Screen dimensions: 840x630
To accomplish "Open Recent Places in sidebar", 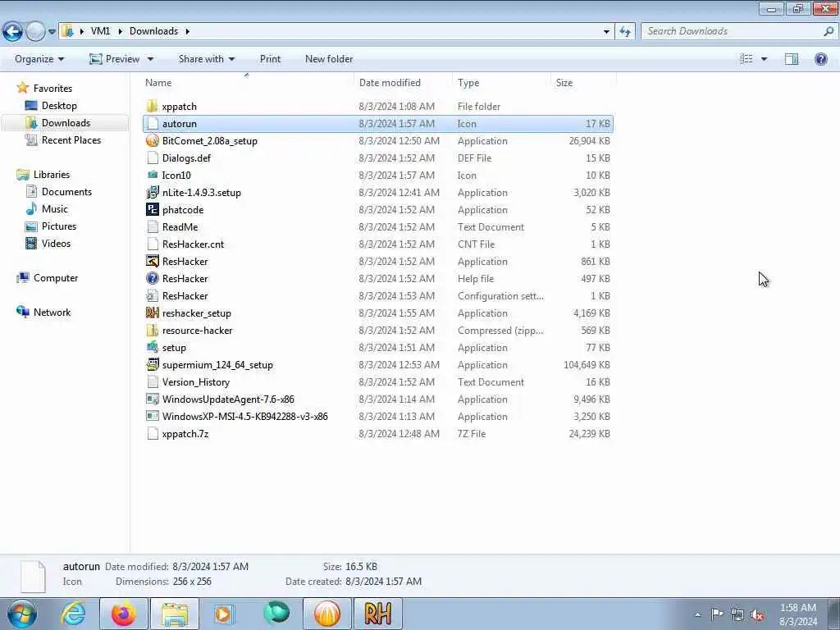I will click(71, 139).
